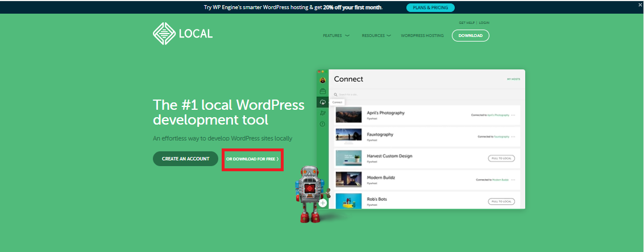Select the Modern Buildz thumbnail
The height and width of the screenshot is (252, 644).
click(348, 180)
